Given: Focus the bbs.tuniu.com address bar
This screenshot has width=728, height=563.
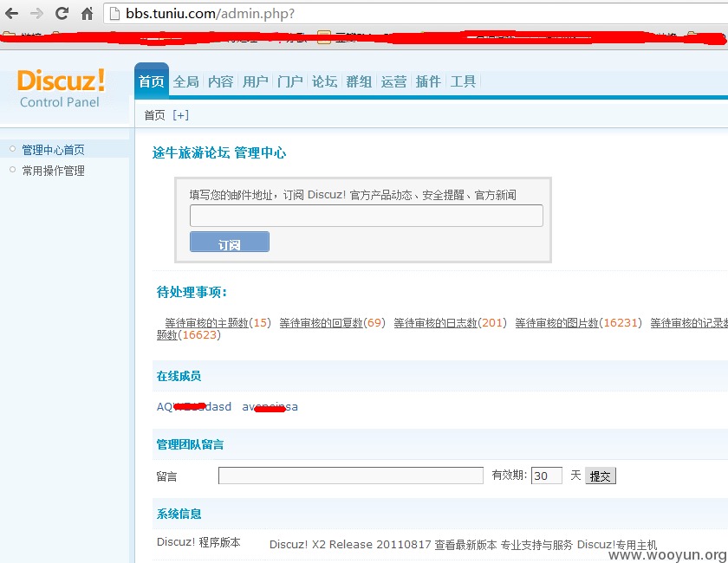Looking at the screenshot, I should (415, 14).
